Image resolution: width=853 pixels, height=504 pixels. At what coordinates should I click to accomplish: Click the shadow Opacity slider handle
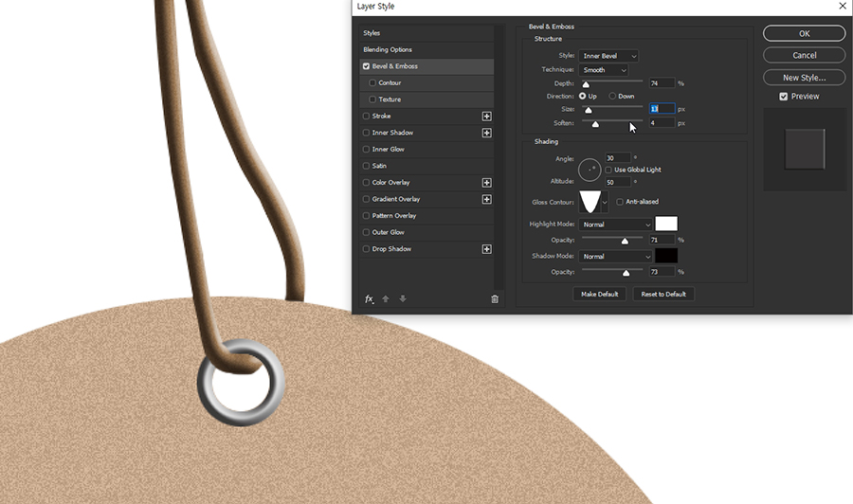626,274
